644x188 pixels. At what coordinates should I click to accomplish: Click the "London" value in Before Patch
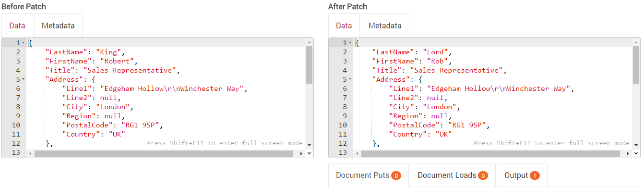tap(113, 107)
